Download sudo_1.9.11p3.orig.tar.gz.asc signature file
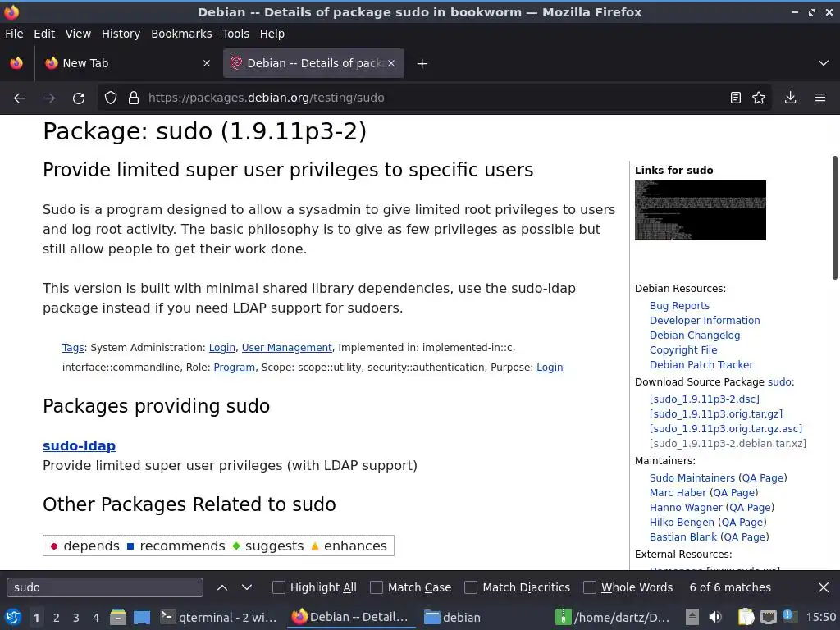Image resolution: width=840 pixels, height=630 pixels. (726, 428)
